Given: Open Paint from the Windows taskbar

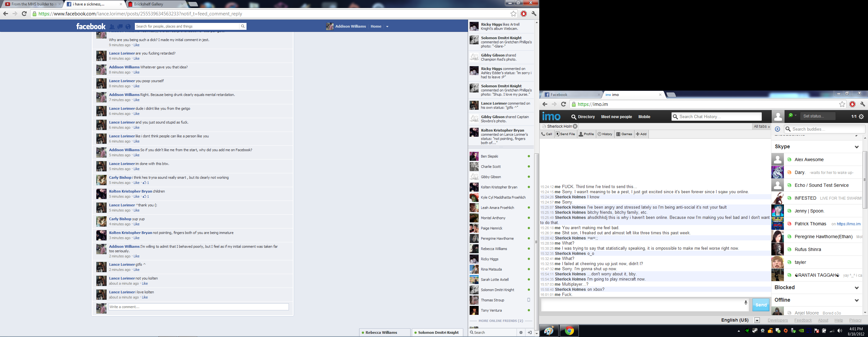Looking at the screenshot, I should coord(549,331).
